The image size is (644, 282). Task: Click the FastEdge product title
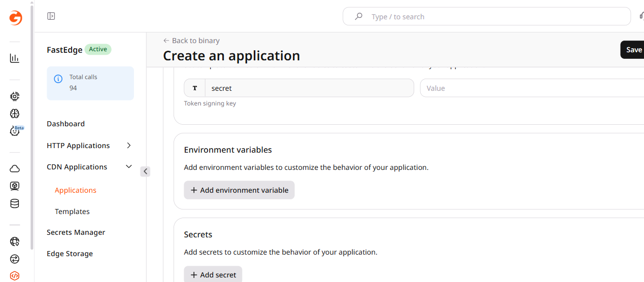64,50
